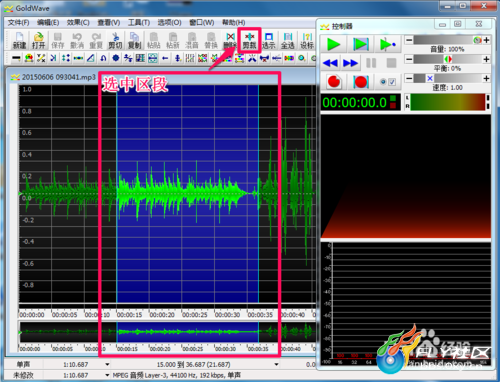This screenshot has width=500, height=382.
Task: Click the blue Fast Forward button
Action: click(350, 63)
